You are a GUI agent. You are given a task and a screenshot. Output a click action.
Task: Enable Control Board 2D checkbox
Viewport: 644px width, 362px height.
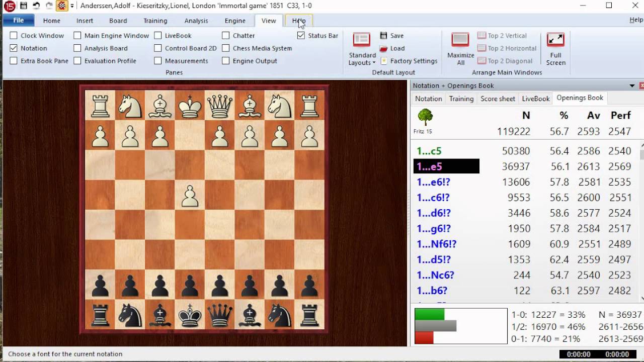(x=158, y=48)
